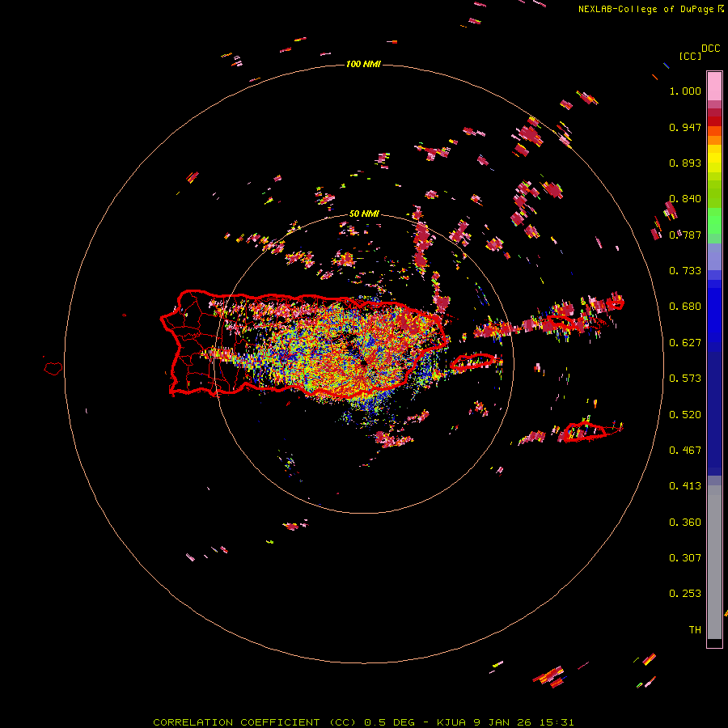Click the Mona Island outline at far west

(53, 369)
